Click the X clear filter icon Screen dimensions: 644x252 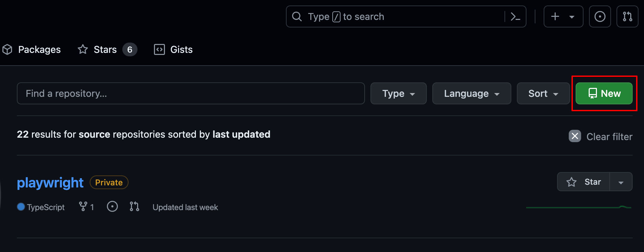575,136
